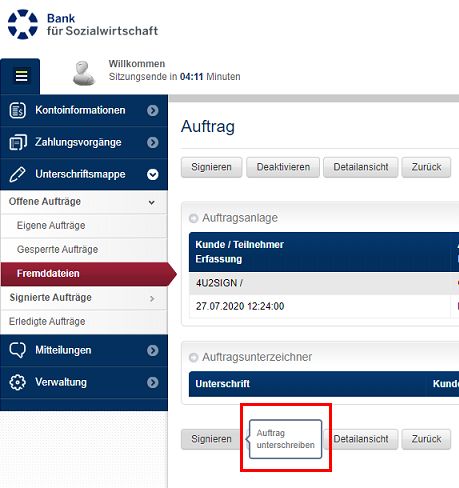The image size is (459, 488).
Task: Open the bottom Detailansicht button
Action: click(x=361, y=439)
